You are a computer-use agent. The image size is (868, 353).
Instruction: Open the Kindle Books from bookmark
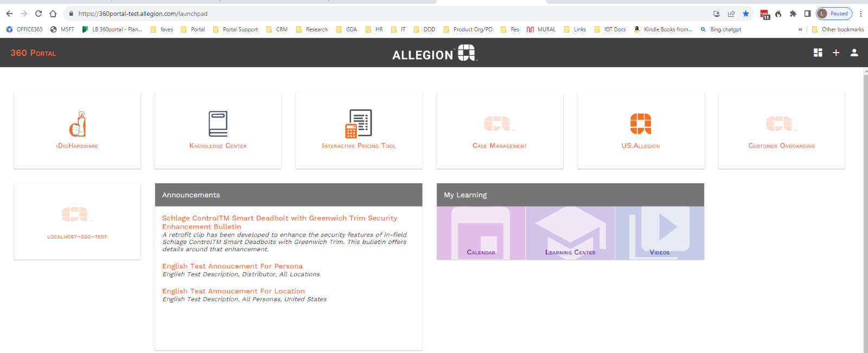point(663,29)
